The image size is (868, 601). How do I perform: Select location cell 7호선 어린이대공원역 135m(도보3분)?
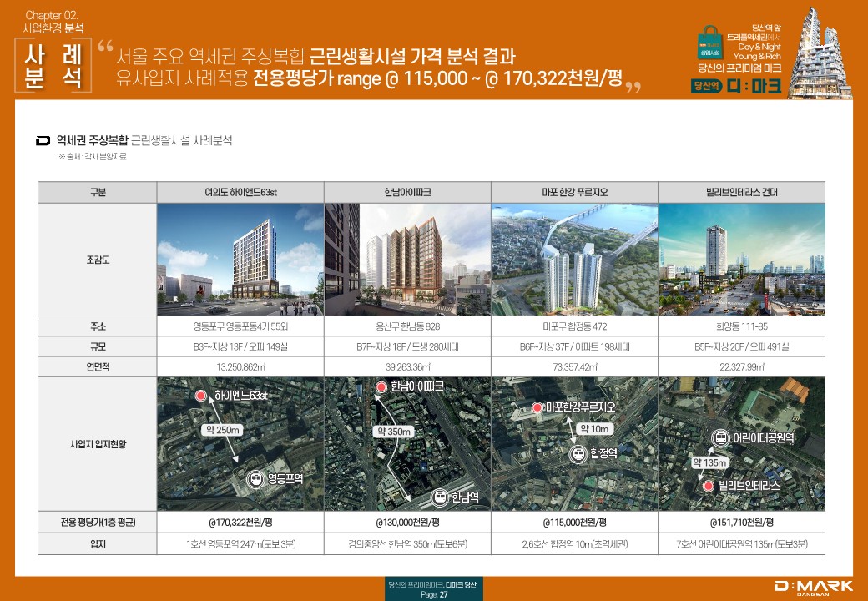[742, 544]
